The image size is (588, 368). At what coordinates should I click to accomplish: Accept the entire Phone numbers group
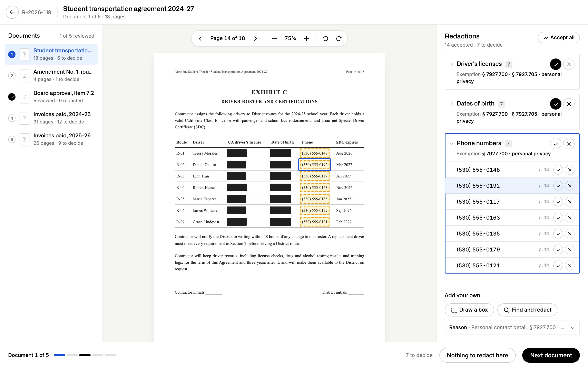(x=556, y=144)
